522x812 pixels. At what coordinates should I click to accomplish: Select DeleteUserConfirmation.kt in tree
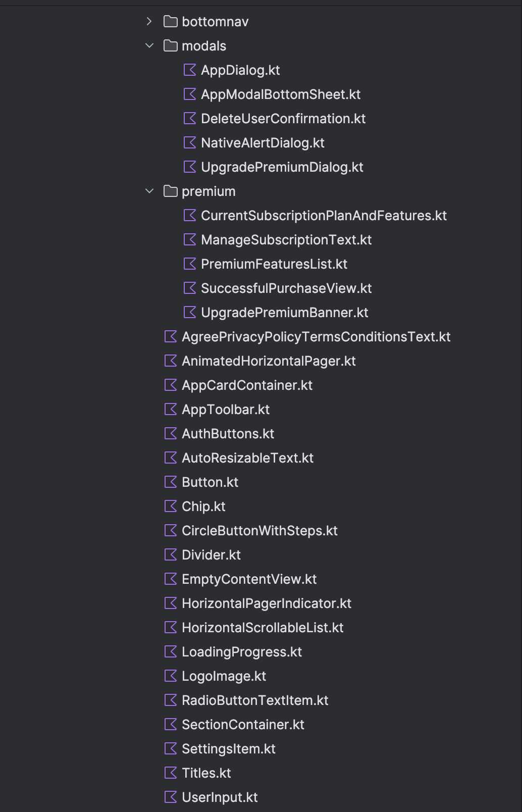283,119
